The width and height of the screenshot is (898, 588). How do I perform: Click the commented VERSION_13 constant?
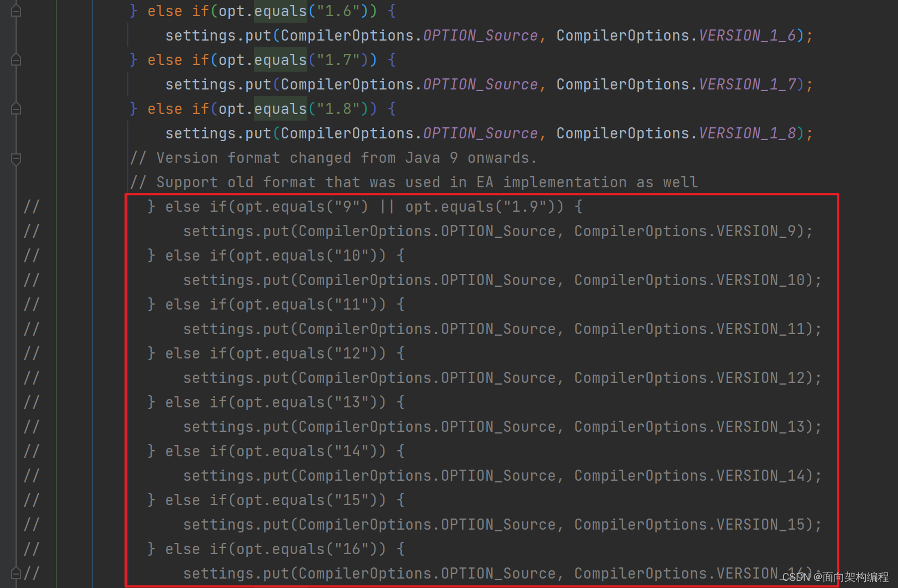tap(761, 427)
